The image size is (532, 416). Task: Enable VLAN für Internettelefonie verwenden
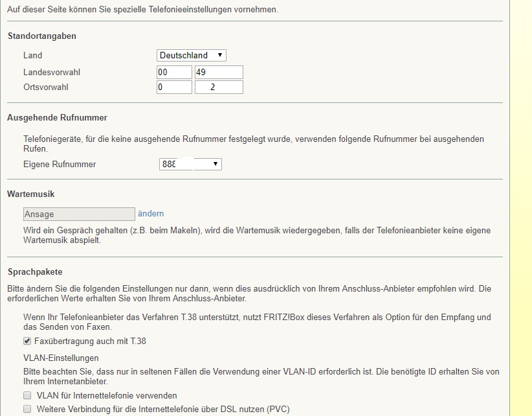click(x=27, y=395)
